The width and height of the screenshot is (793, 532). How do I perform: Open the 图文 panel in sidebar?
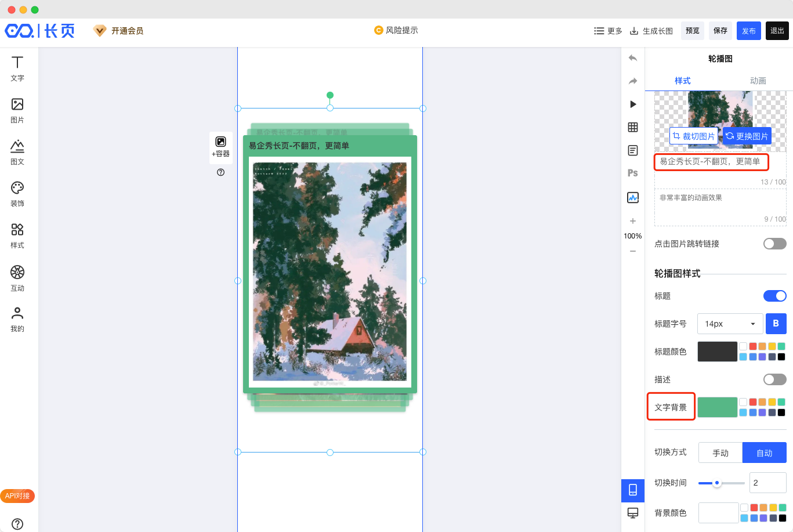17,152
